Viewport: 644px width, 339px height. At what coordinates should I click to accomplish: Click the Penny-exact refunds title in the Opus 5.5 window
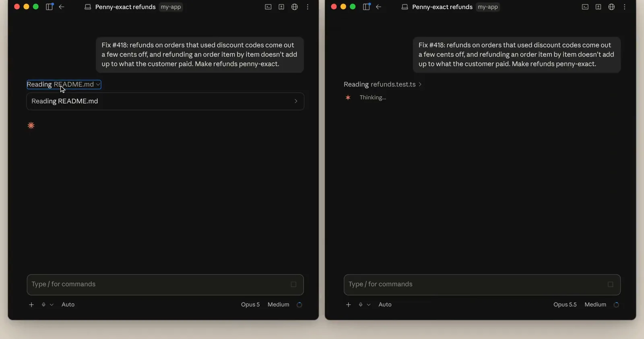click(x=442, y=7)
